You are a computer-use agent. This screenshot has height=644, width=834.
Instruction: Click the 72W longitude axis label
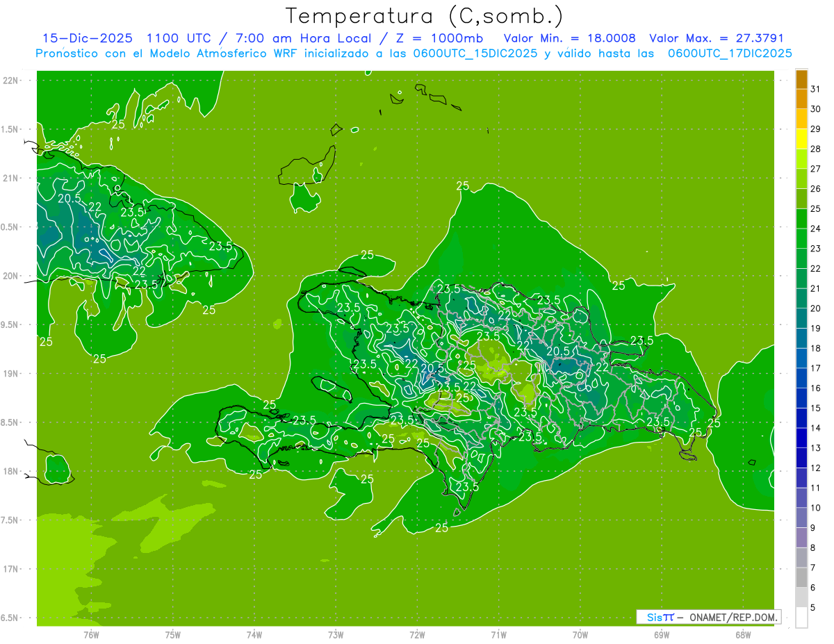click(x=418, y=634)
